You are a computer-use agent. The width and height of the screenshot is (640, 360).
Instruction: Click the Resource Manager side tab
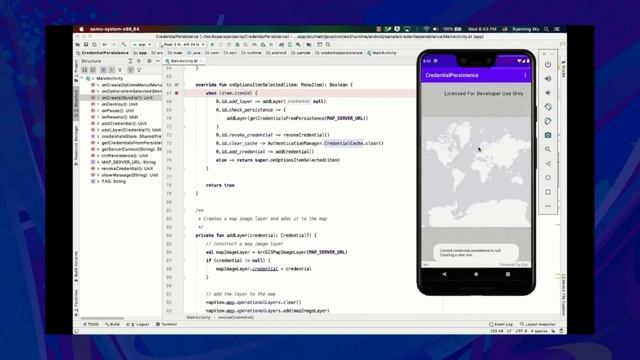76,146
